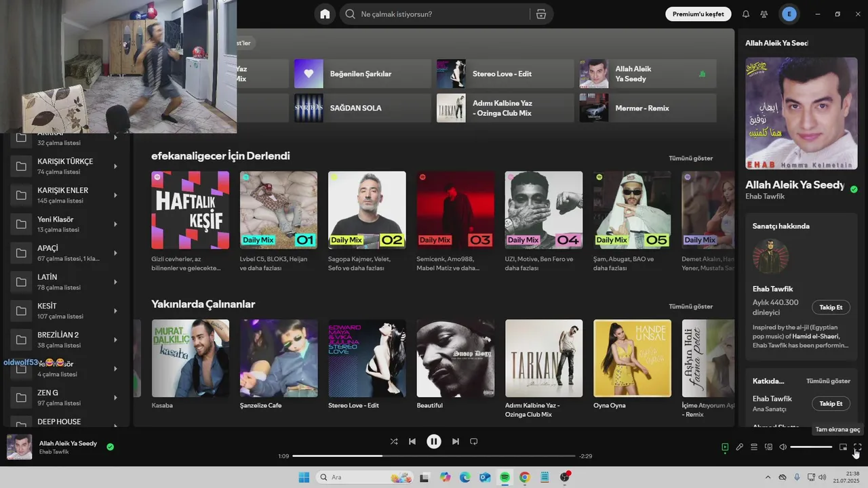Open the SAĞDAN SOLA tile
The width and height of the screenshot is (868, 488).
pos(363,108)
